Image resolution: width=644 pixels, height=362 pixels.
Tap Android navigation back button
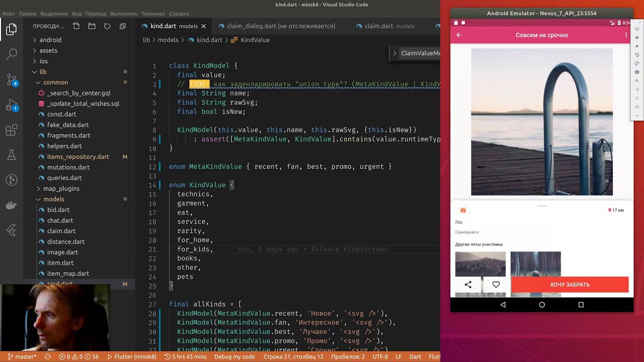click(x=503, y=305)
